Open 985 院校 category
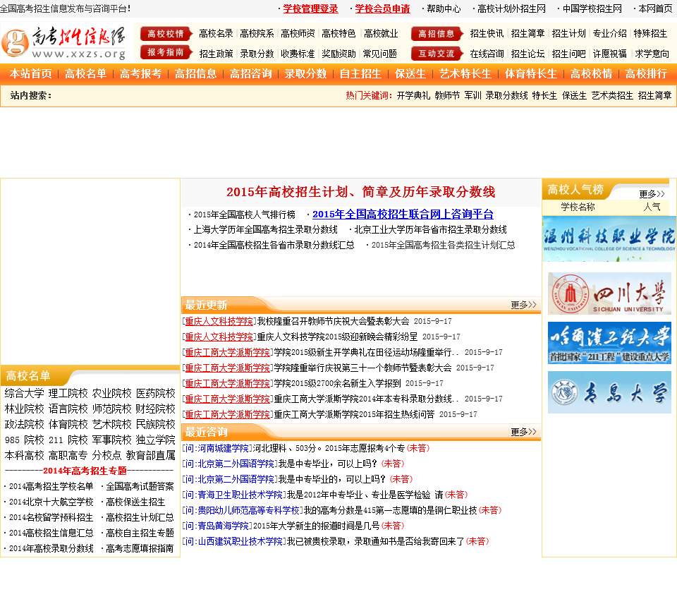 [x=24, y=440]
